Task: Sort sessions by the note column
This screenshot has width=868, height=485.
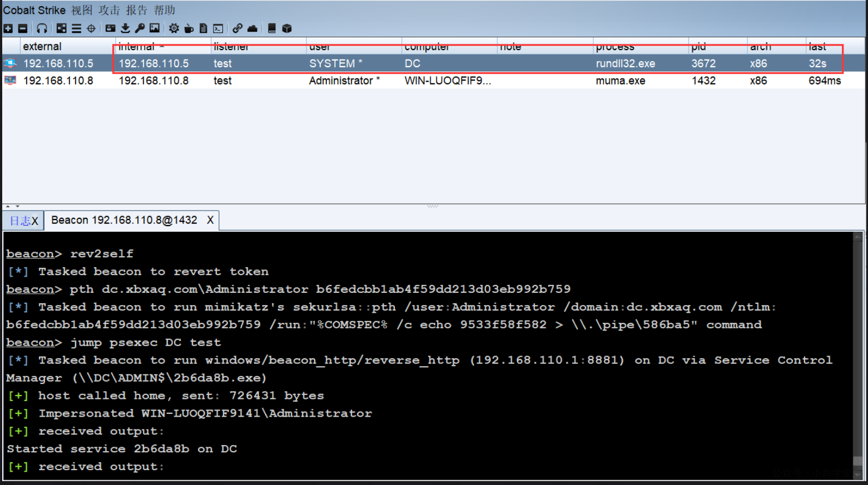Action: click(x=545, y=46)
